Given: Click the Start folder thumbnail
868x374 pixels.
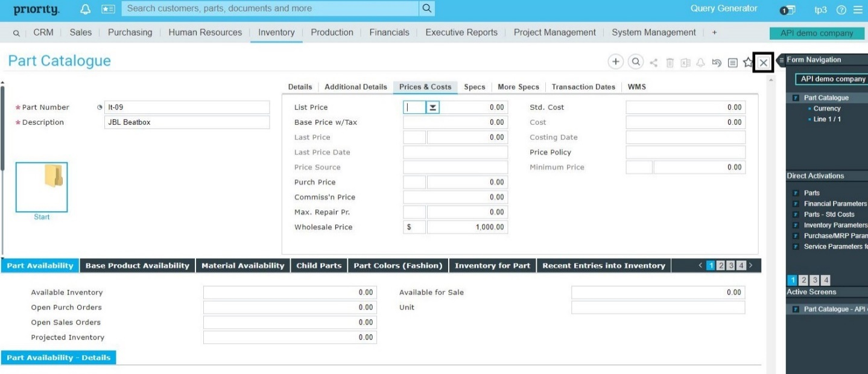Looking at the screenshot, I should [42, 187].
